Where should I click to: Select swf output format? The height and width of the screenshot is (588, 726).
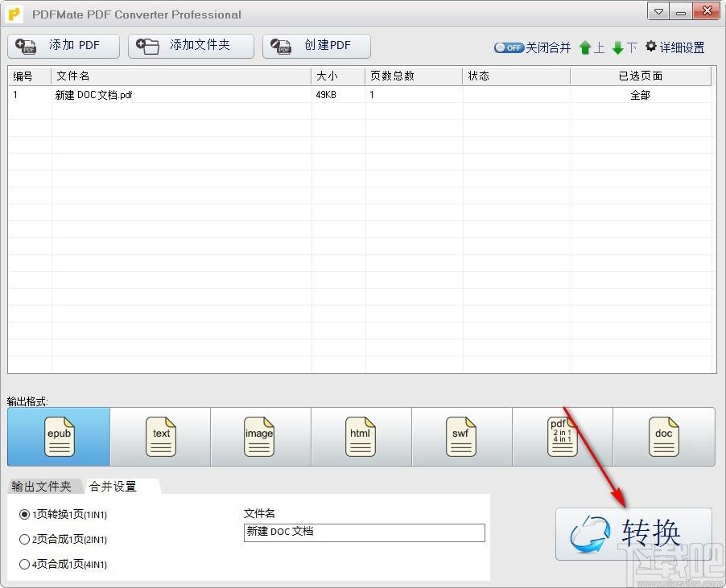click(462, 437)
